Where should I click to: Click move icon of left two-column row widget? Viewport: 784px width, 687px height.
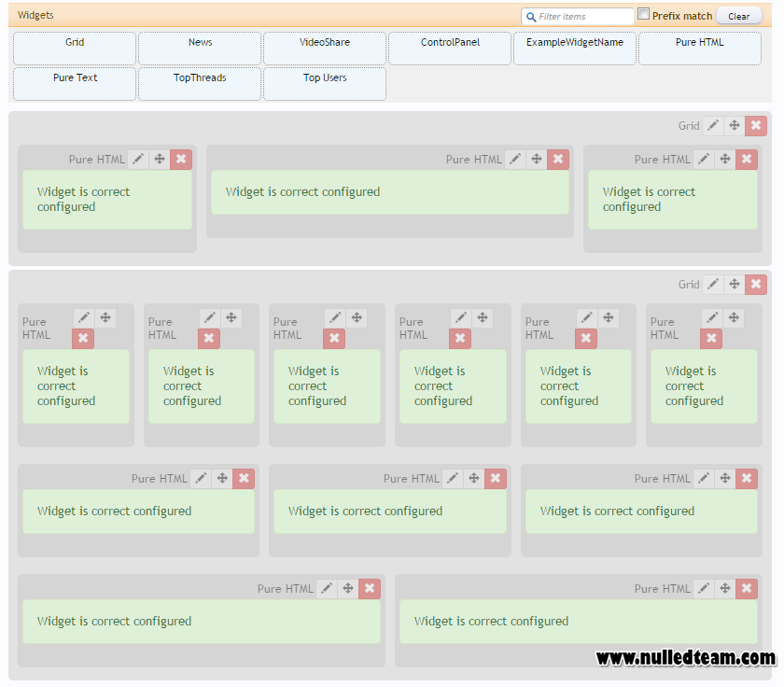pyautogui.click(x=348, y=588)
